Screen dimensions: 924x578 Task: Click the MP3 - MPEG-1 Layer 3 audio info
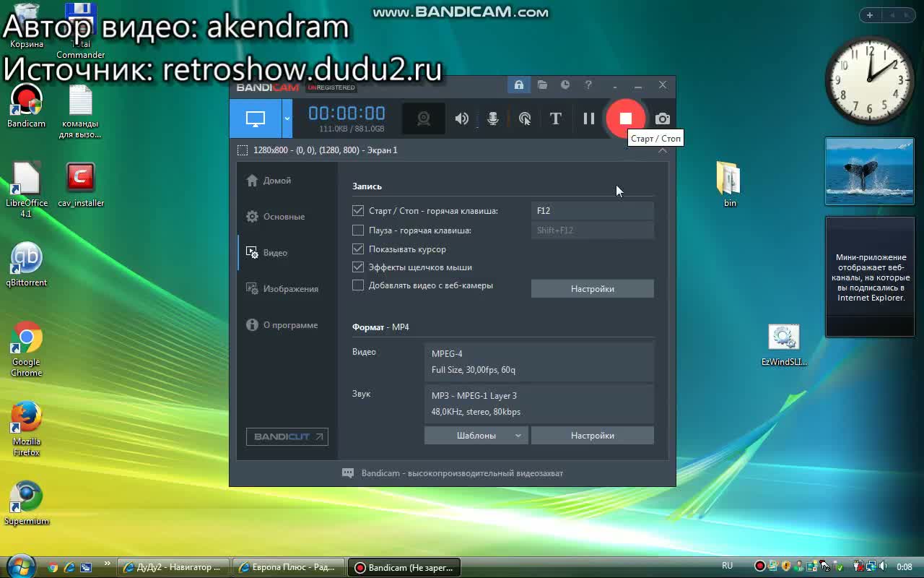[539, 404]
